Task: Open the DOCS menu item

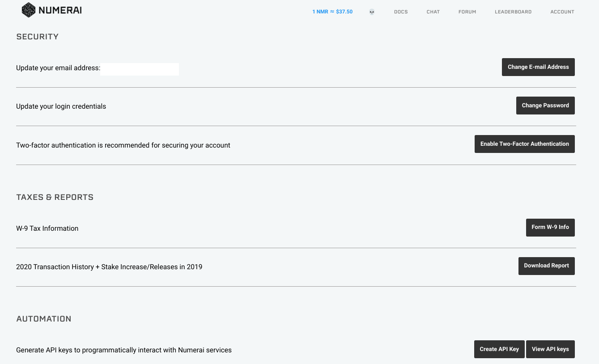Action: coord(401,12)
